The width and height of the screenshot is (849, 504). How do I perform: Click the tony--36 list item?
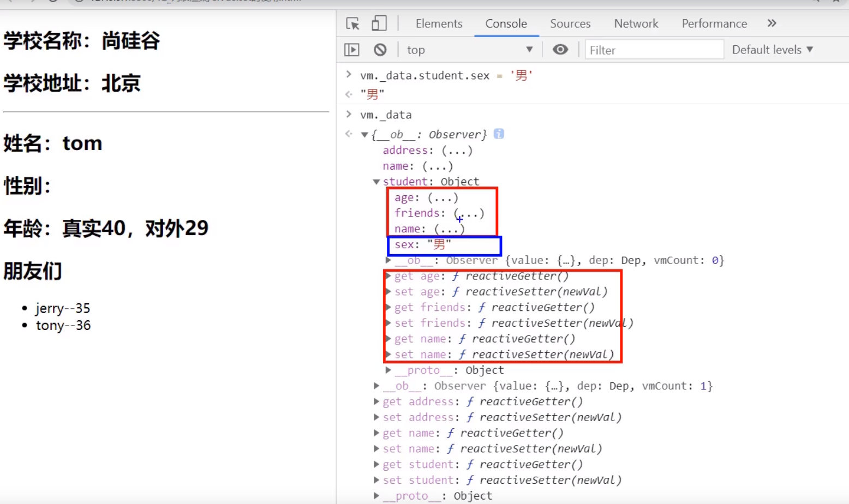pos(63,326)
